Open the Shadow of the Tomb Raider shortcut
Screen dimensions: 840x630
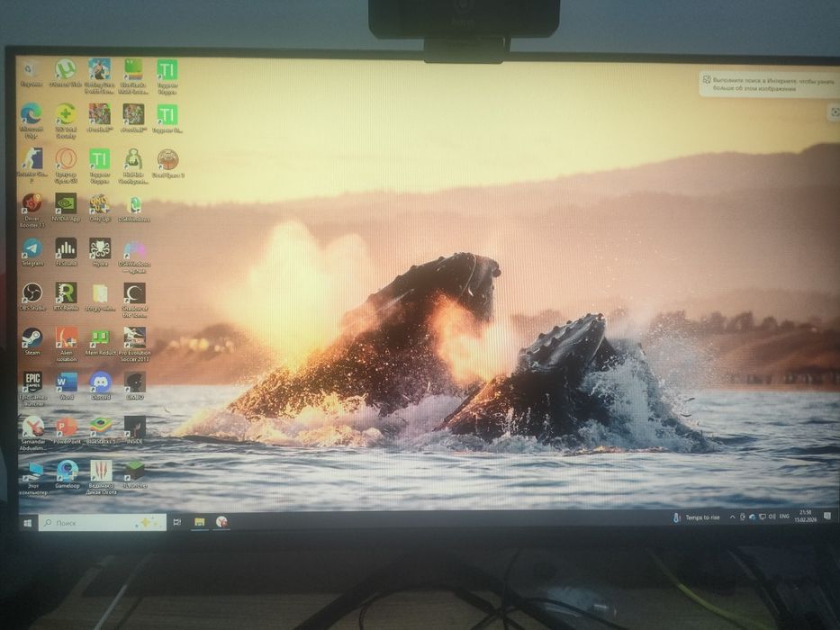point(134,300)
